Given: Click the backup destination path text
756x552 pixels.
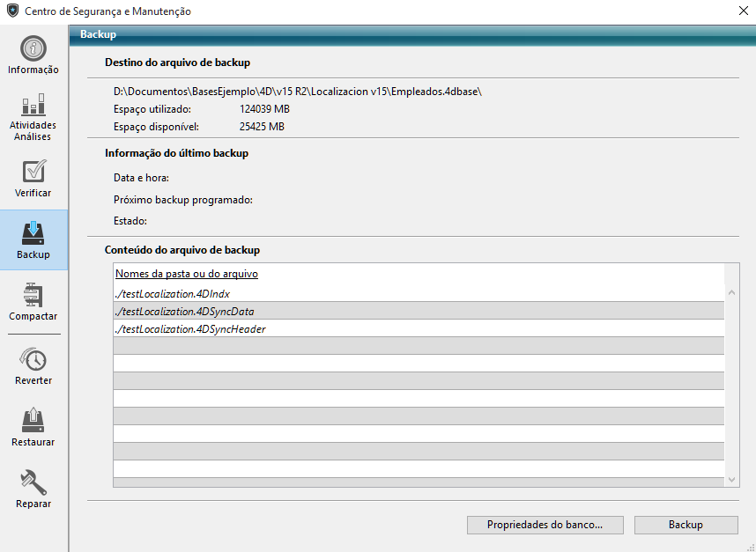Looking at the screenshot, I should click(x=298, y=92).
